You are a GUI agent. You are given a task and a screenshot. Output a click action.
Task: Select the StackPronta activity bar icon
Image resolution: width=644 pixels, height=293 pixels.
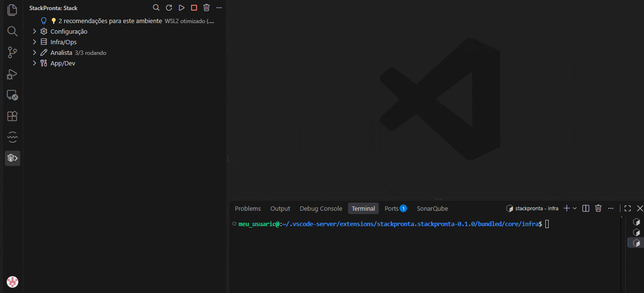point(13,158)
